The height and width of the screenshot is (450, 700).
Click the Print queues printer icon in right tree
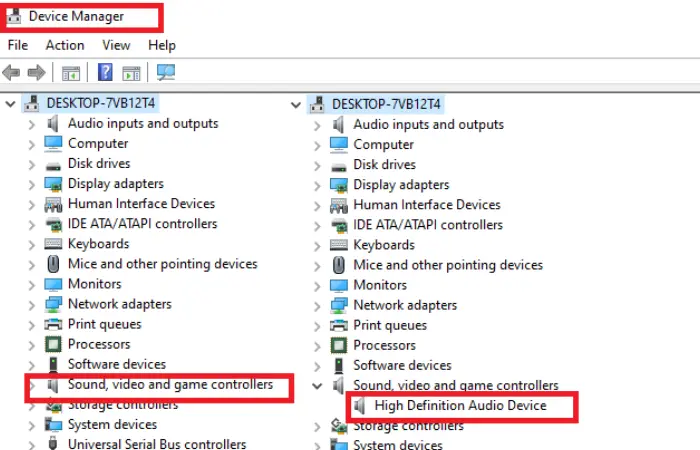tap(339, 325)
